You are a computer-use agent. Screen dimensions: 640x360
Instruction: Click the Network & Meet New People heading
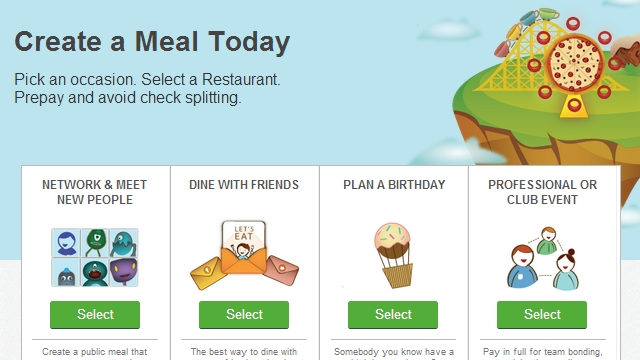pos(95,192)
